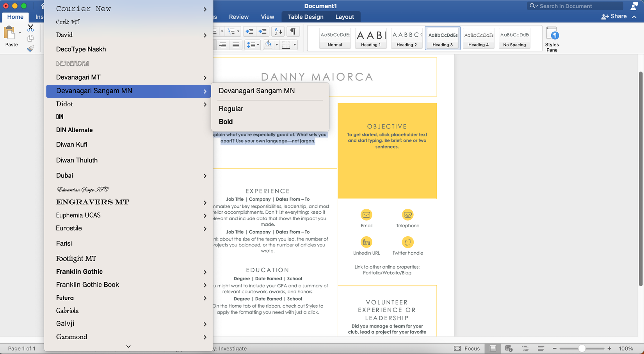The image size is (644, 354).
Task: Click the increase indent icon
Action: coord(263,32)
